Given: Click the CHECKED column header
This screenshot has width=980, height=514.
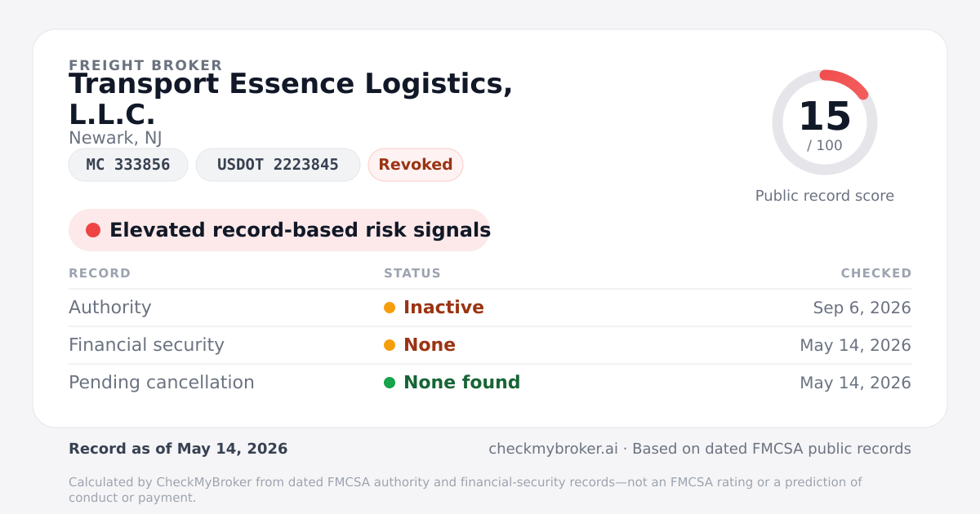Looking at the screenshot, I should pos(876,273).
